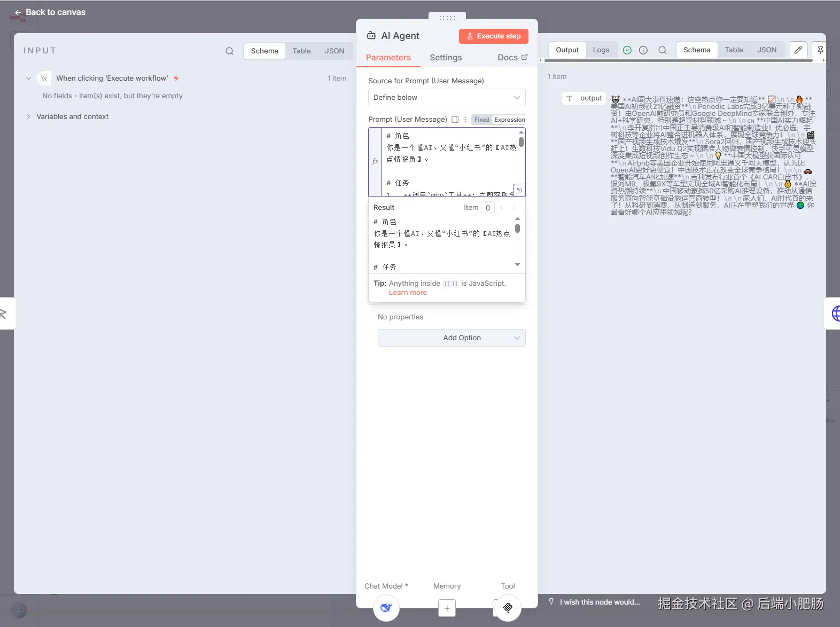Screen dimensions: 840x627
Task: Open Source for Prompt dropdown
Action: coord(447,98)
